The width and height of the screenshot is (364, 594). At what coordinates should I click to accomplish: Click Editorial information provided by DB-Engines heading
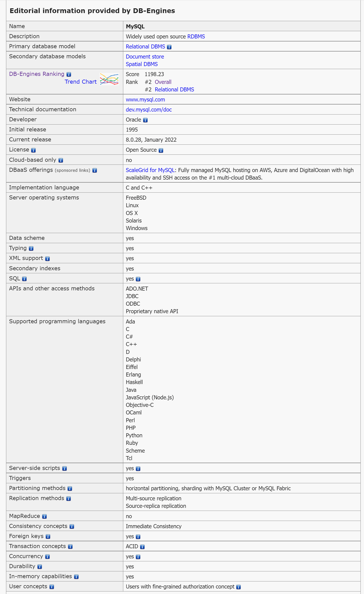coord(92,11)
